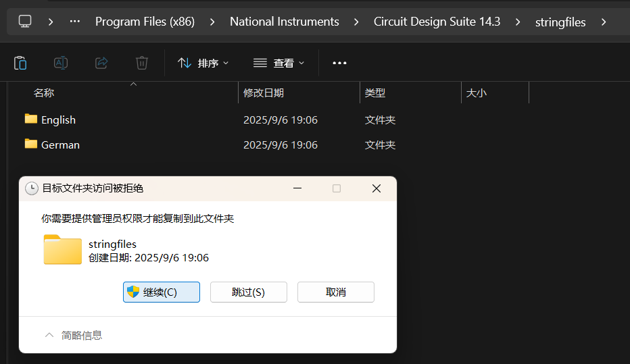Sort by the 类型 type column header
Viewport: 630px width, 364px height.
[x=375, y=93]
